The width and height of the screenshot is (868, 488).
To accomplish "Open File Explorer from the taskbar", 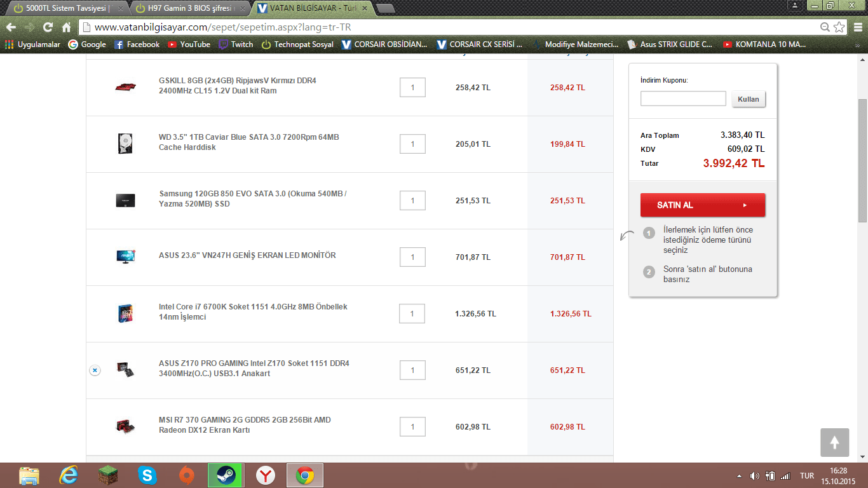I will pyautogui.click(x=29, y=475).
